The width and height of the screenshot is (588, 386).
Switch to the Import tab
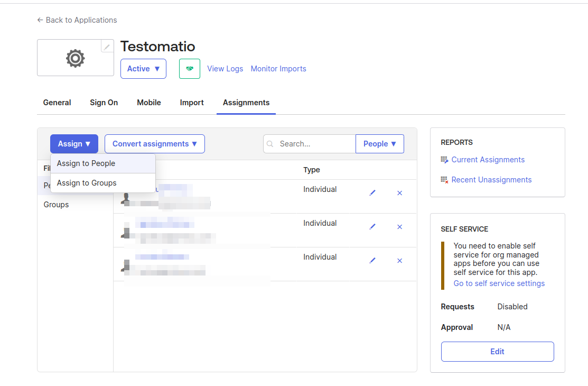(x=191, y=103)
